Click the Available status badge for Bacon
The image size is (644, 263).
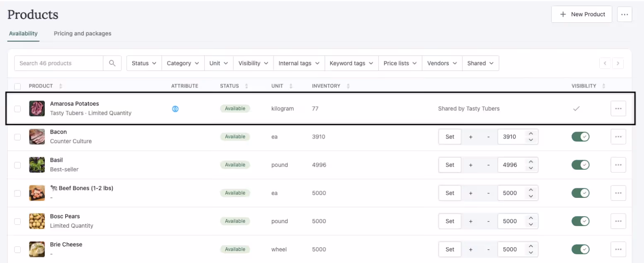point(235,136)
